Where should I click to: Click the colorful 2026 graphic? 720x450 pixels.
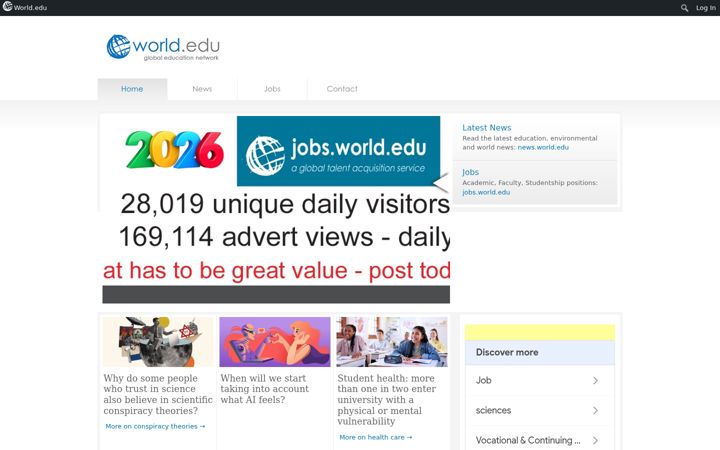coord(174,150)
